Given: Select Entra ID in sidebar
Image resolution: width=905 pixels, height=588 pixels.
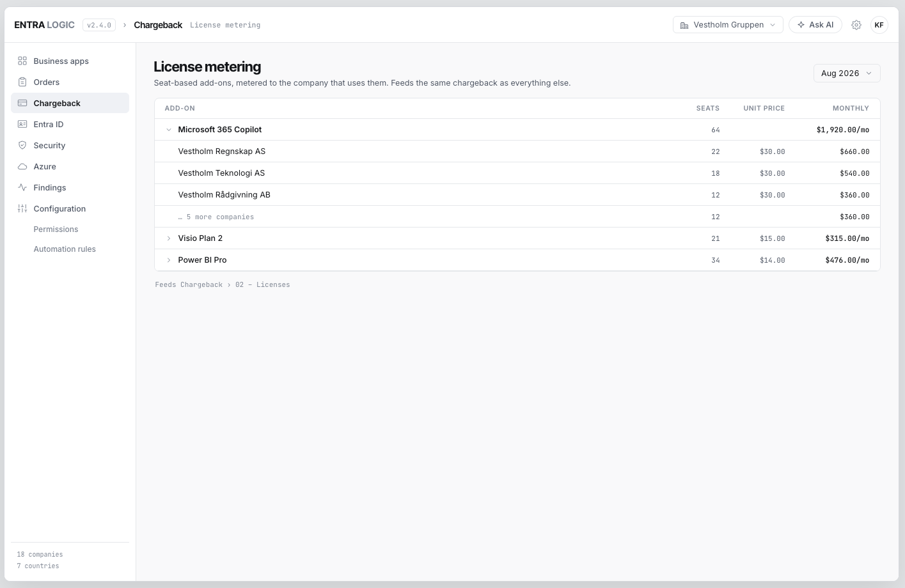Looking at the screenshot, I should (70, 124).
